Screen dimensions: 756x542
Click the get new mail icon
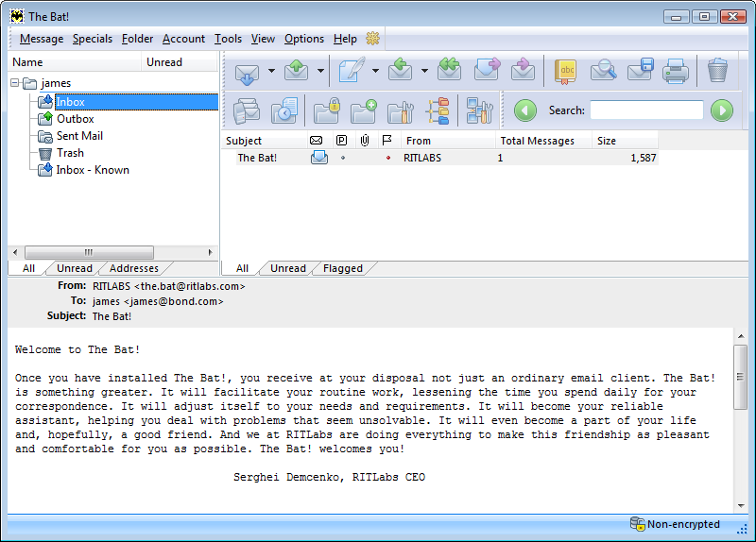click(248, 71)
